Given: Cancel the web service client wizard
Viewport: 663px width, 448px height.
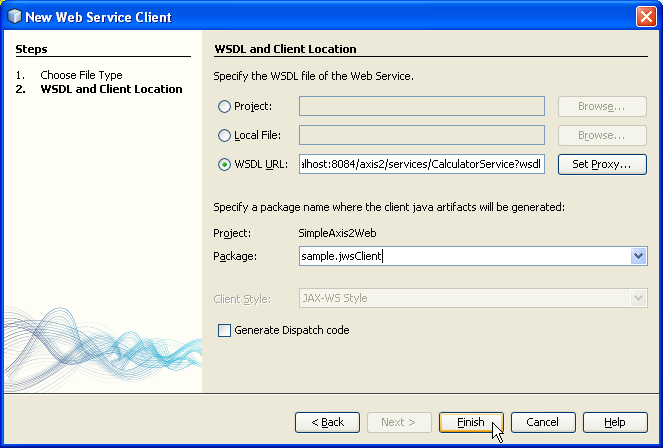Looking at the screenshot, I should click(543, 422).
